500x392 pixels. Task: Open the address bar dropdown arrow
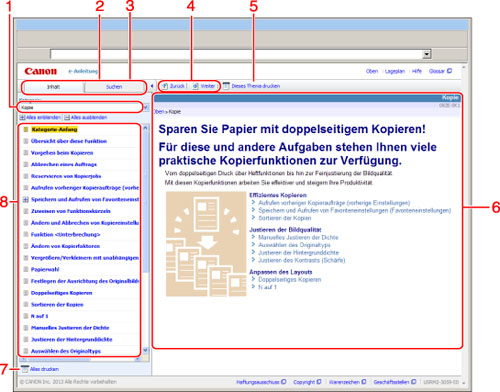[x=426, y=54]
